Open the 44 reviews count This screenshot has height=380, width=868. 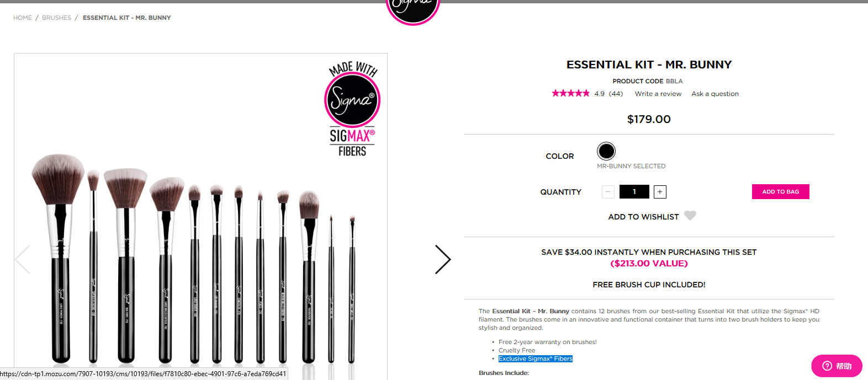pyautogui.click(x=616, y=94)
